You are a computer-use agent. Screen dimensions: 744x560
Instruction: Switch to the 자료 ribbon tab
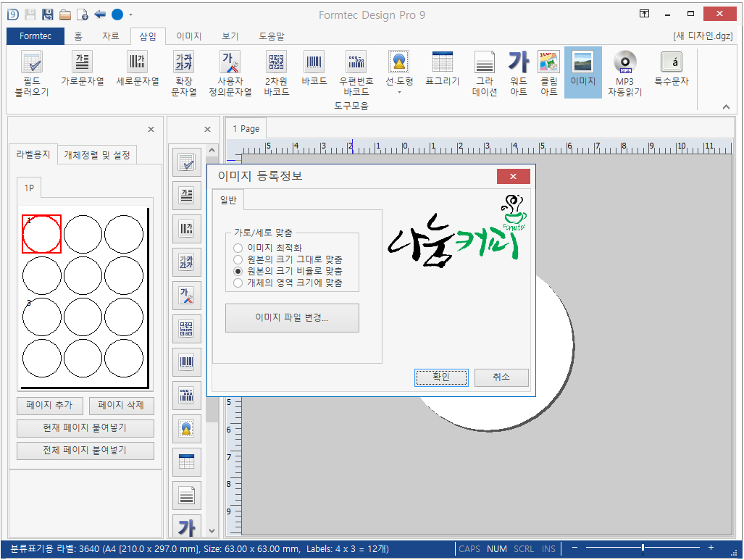(111, 36)
